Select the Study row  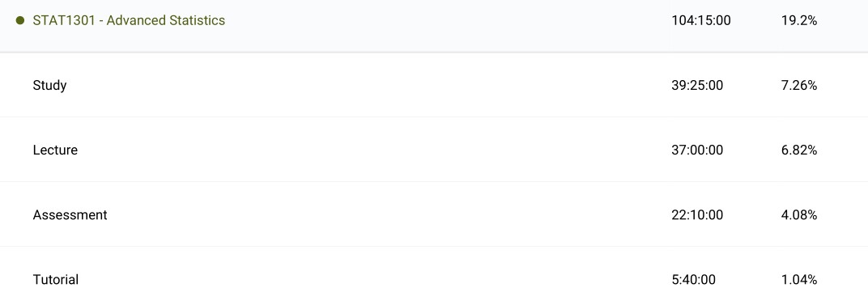434,85
